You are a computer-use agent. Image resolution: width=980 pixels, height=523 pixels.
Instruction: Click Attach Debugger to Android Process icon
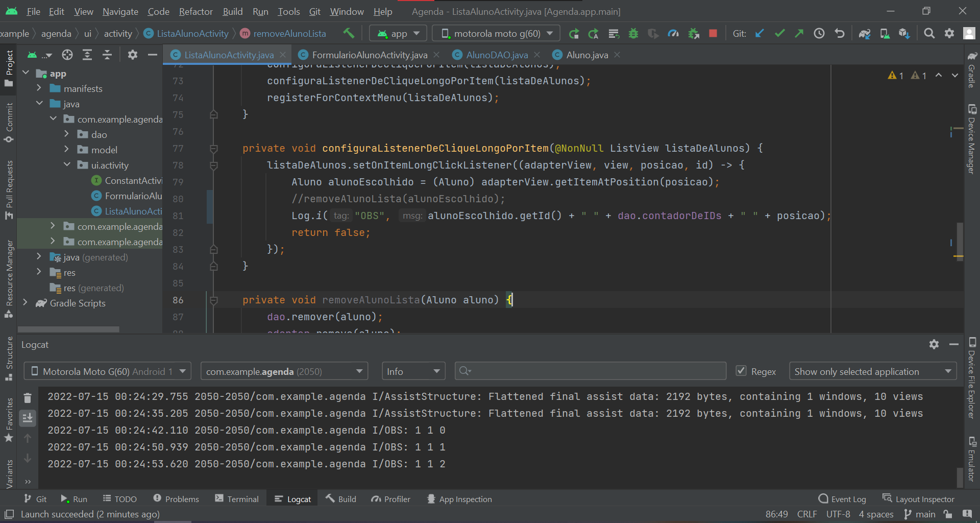(x=693, y=34)
